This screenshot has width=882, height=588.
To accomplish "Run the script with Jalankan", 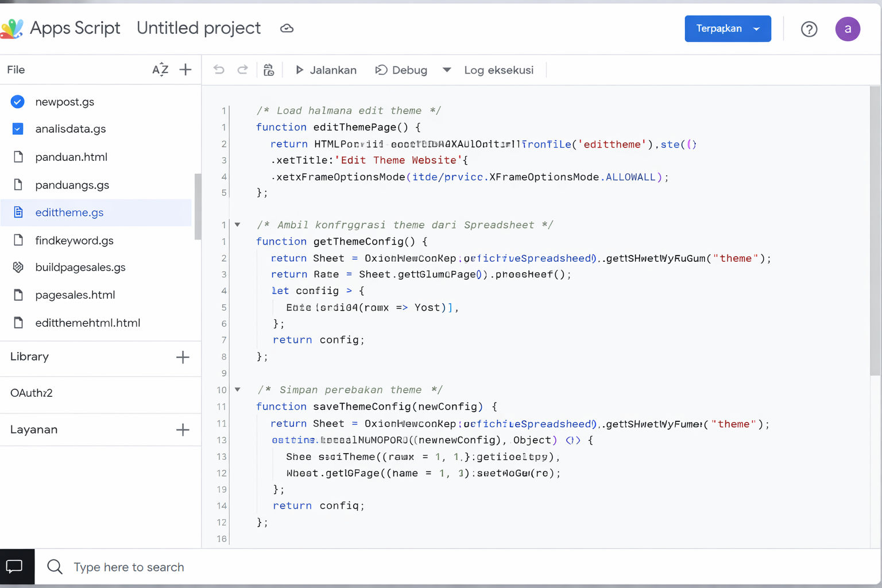I will 326,70.
